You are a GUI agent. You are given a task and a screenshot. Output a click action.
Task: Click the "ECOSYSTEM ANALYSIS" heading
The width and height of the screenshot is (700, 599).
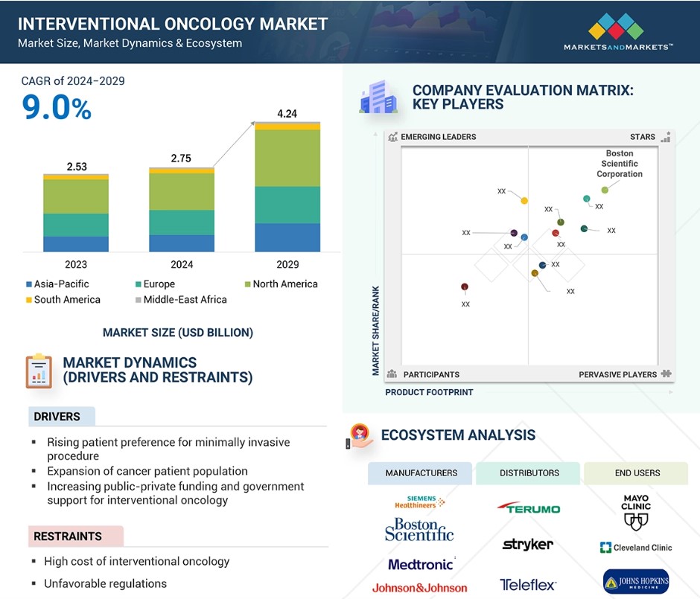point(458,435)
